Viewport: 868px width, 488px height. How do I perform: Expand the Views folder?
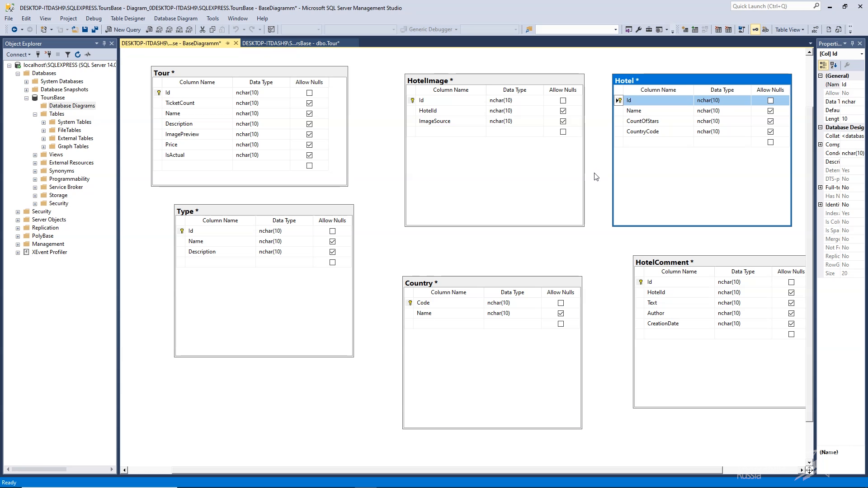pyautogui.click(x=35, y=155)
